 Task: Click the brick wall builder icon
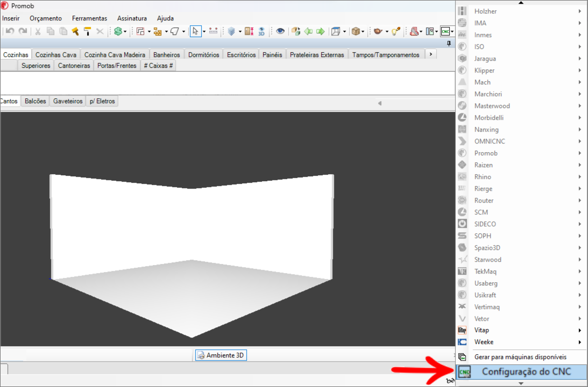click(x=158, y=32)
